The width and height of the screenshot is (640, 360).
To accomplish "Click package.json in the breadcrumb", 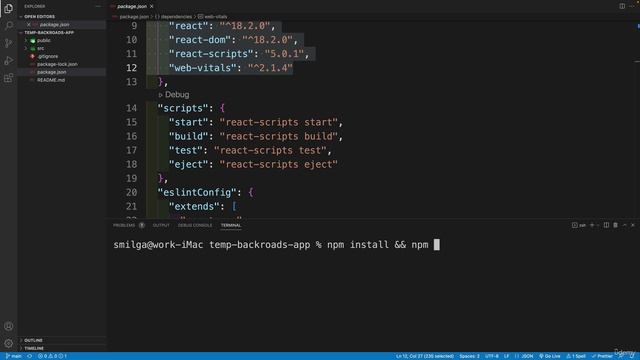I will 134,17.
